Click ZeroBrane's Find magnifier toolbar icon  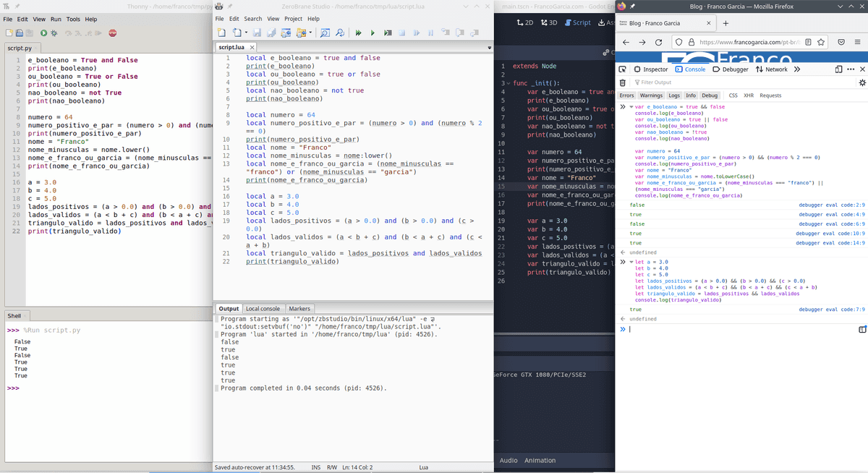pyautogui.click(x=324, y=33)
